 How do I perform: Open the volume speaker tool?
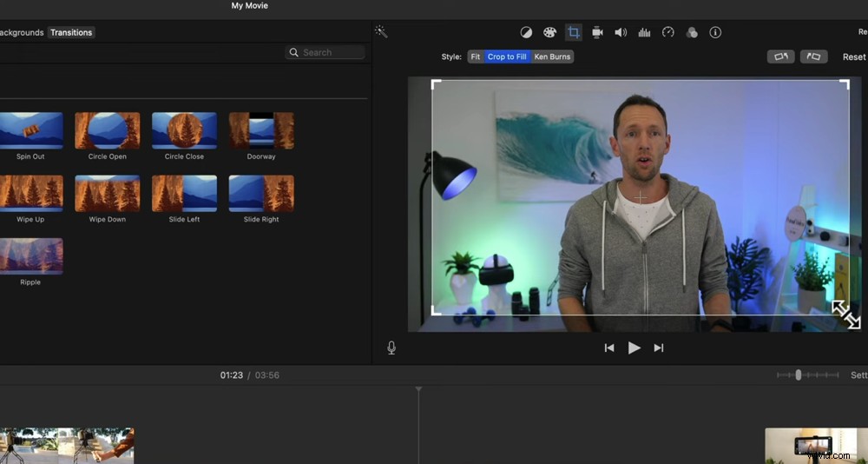pyautogui.click(x=621, y=32)
